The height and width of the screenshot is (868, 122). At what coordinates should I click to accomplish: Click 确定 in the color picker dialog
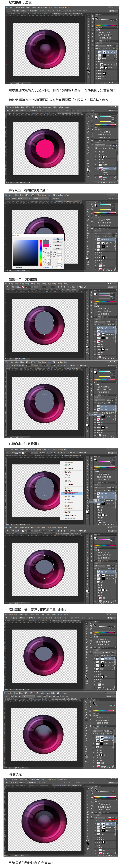[58, 239]
